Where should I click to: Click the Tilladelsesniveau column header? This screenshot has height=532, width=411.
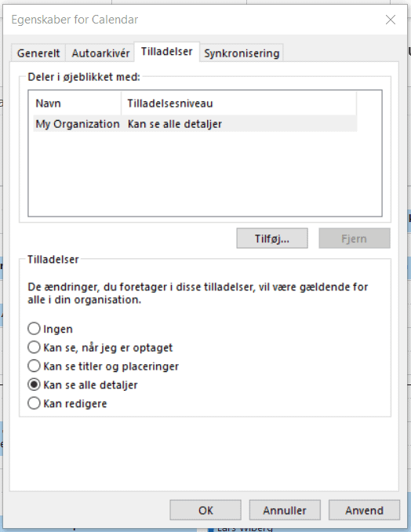(238, 103)
